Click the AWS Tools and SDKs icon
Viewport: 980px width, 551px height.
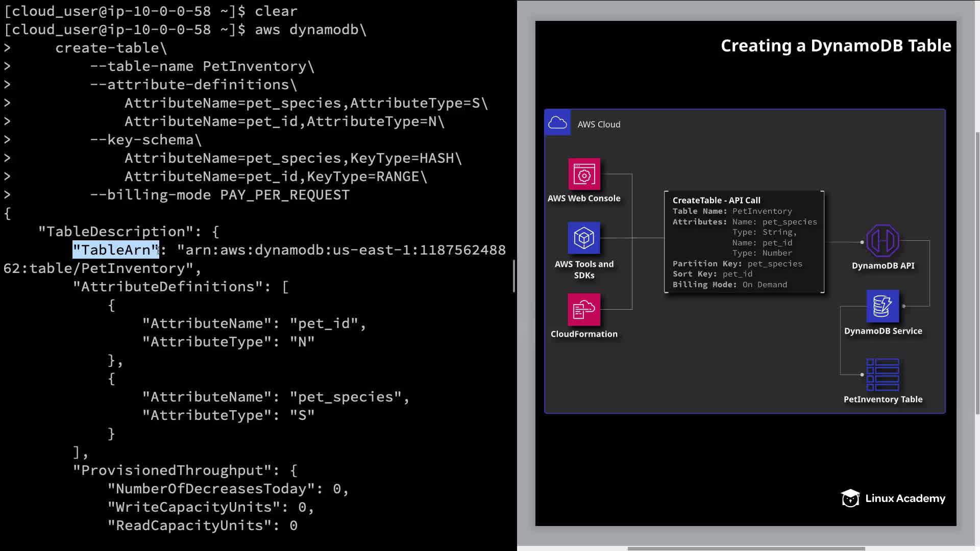click(584, 238)
